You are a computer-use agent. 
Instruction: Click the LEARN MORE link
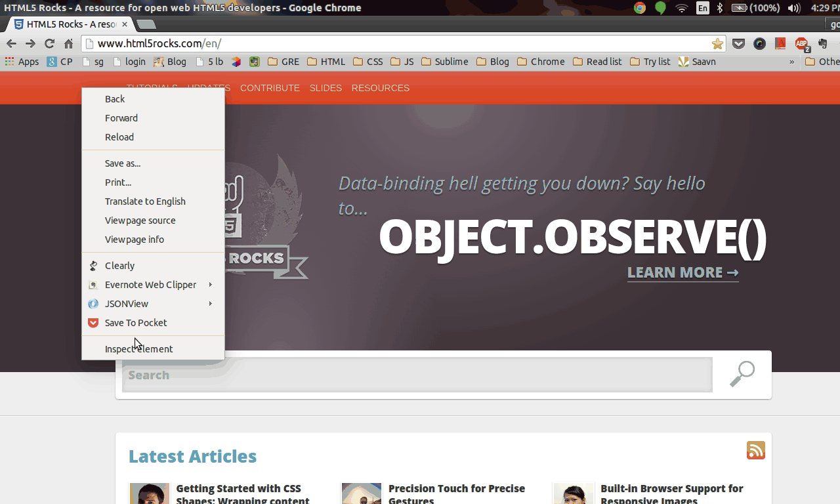pos(682,272)
